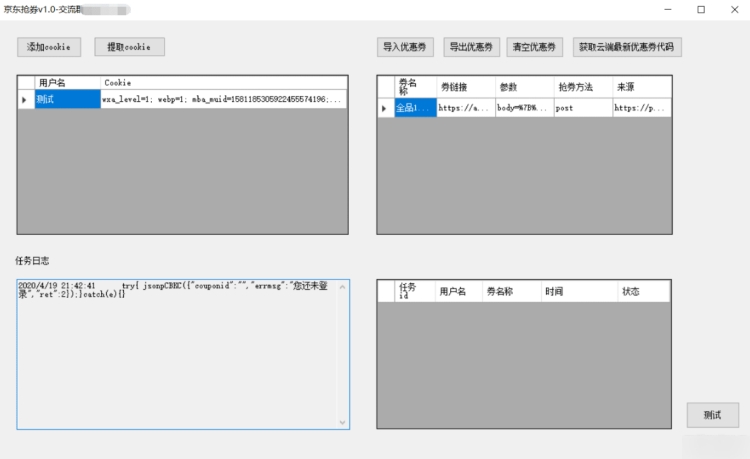Select the row arrow in the cookie table

click(x=25, y=100)
